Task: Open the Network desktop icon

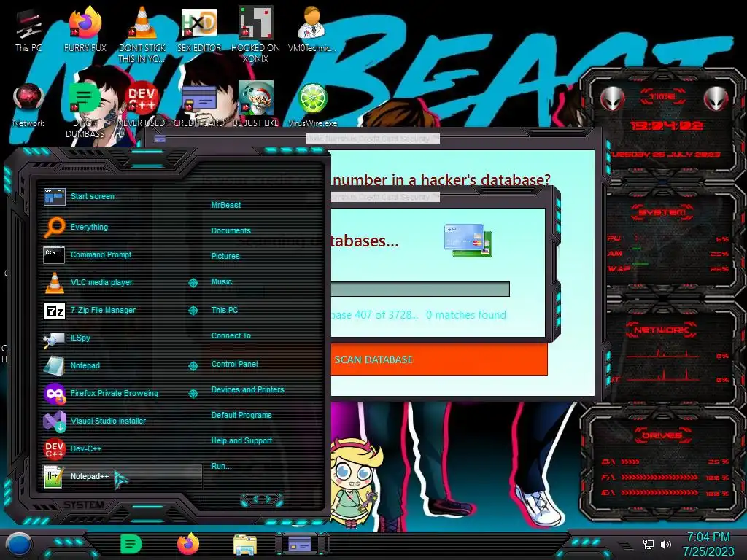Action: click(28, 105)
